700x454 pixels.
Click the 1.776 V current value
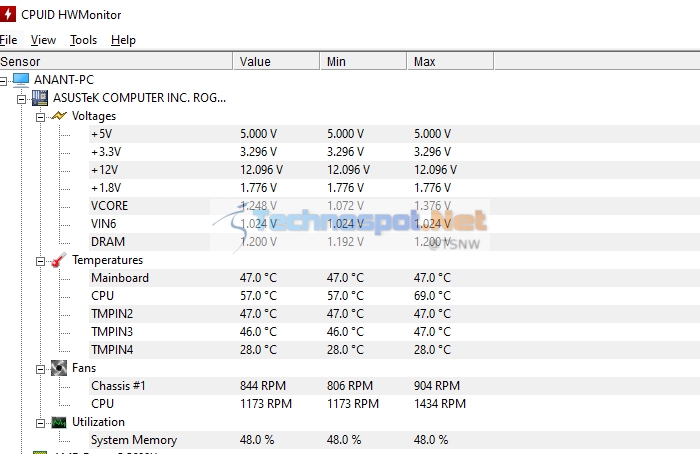click(x=258, y=188)
